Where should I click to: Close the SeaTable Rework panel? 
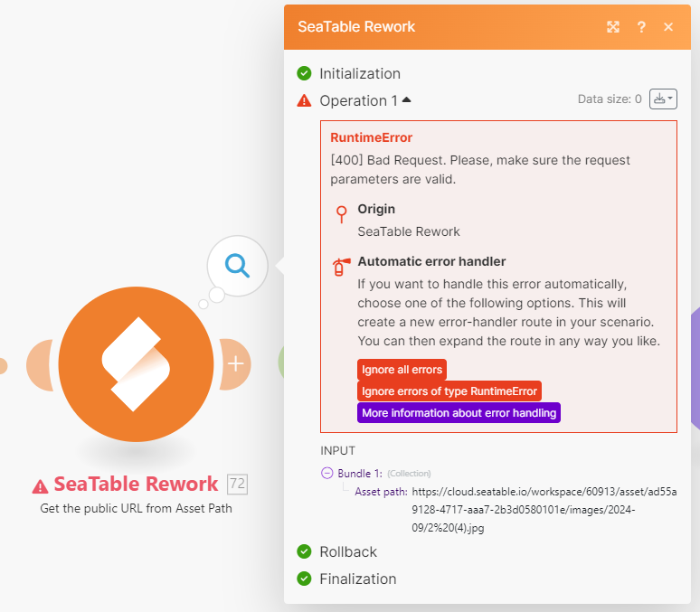coord(668,27)
